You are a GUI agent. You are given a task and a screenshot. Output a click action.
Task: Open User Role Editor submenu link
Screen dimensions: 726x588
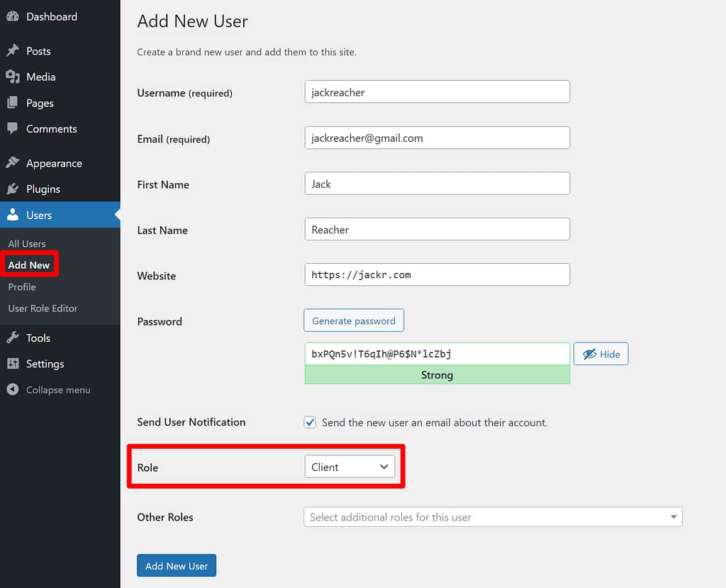tap(43, 308)
